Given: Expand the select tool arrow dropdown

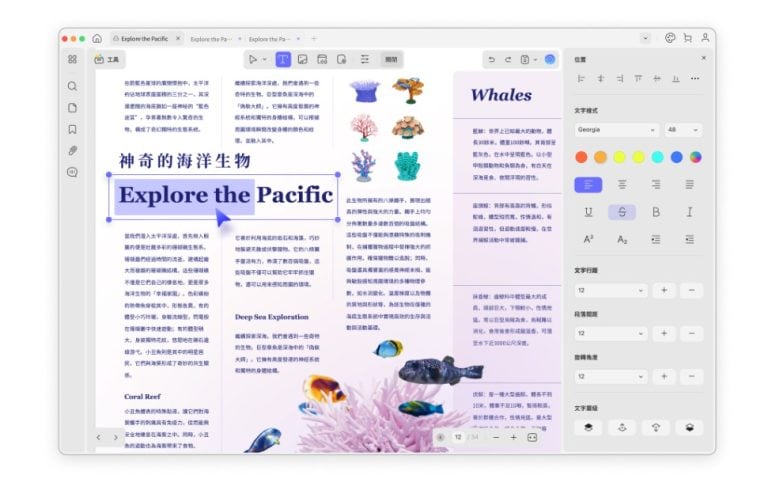Looking at the screenshot, I should (263, 60).
